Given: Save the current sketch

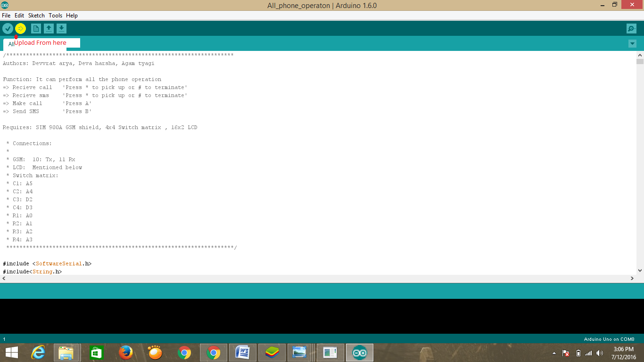Looking at the screenshot, I should [61, 28].
